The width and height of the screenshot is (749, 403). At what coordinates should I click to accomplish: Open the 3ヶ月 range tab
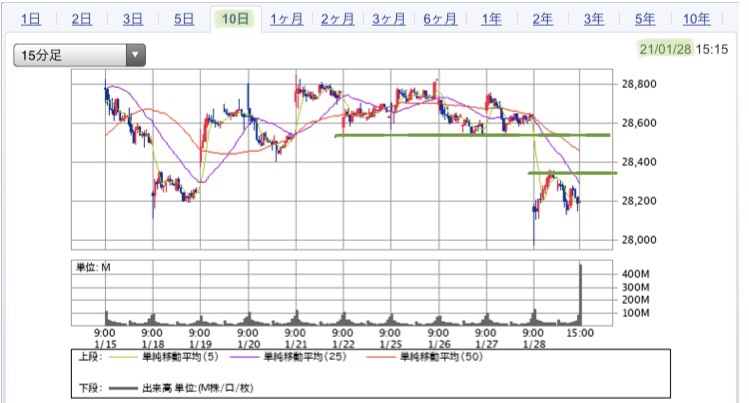389,19
